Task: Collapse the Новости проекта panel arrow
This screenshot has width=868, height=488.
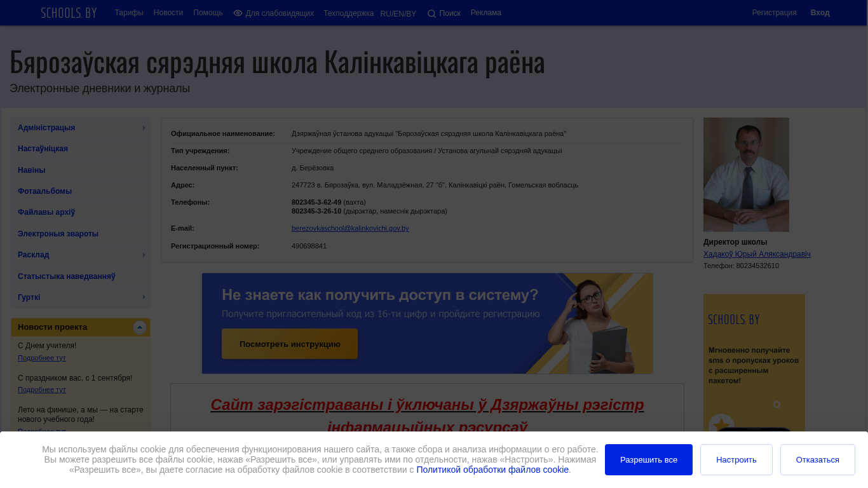Action: pos(140,327)
